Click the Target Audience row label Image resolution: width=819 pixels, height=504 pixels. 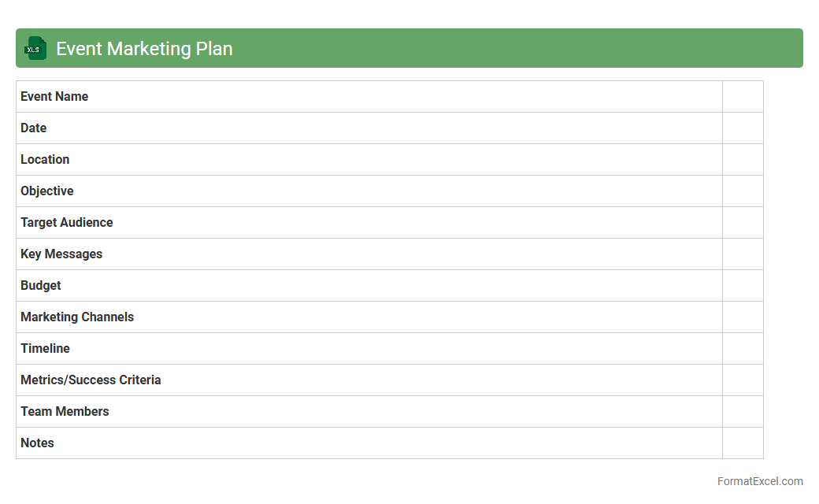point(67,223)
